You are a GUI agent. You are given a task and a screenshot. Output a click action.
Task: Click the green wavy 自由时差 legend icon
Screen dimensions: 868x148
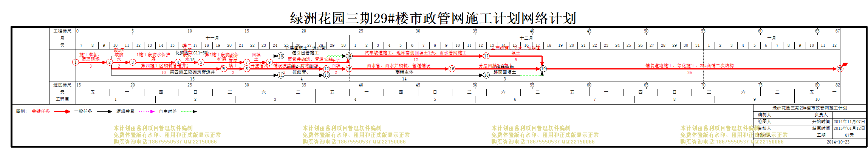coord(189,111)
